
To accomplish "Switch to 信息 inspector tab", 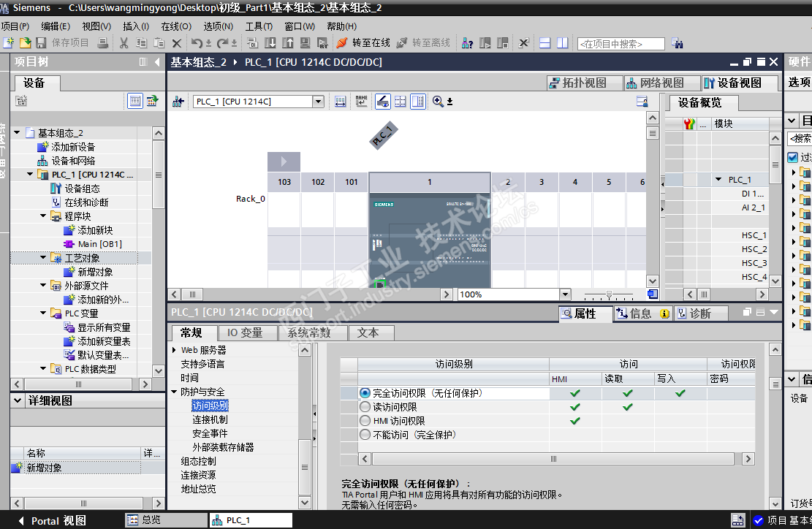I will tap(642, 313).
